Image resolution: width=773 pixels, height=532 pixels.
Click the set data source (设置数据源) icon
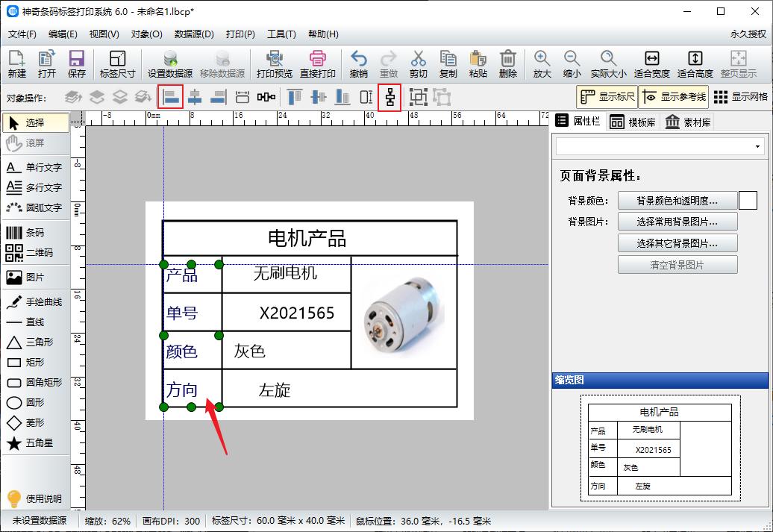pyautogui.click(x=169, y=63)
